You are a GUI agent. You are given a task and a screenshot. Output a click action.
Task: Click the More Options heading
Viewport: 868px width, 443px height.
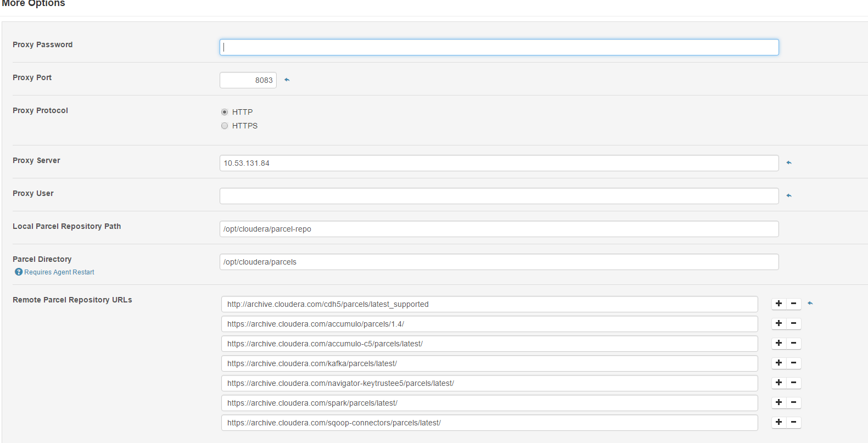(x=33, y=3)
